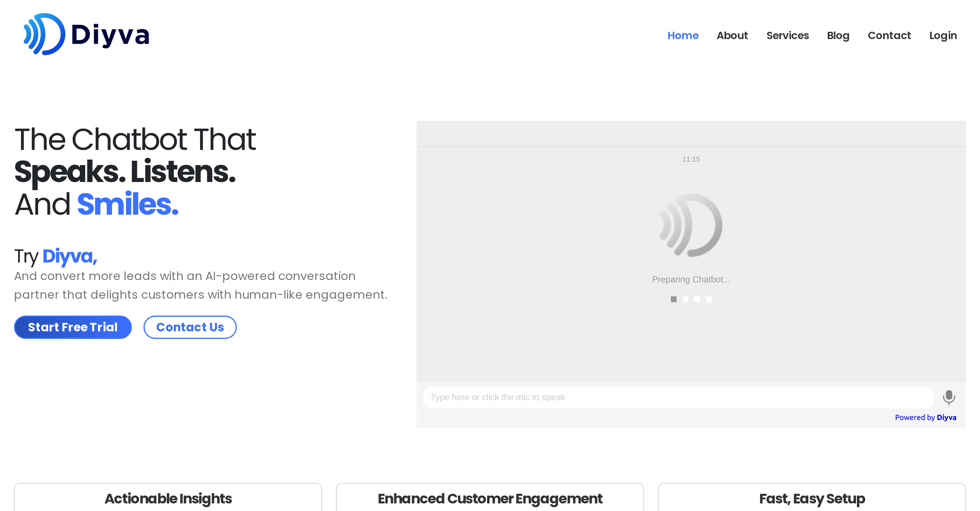Viewport: 980px width, 511px height.
Task: Select the first loading progress dot
Action: point(674,300)
